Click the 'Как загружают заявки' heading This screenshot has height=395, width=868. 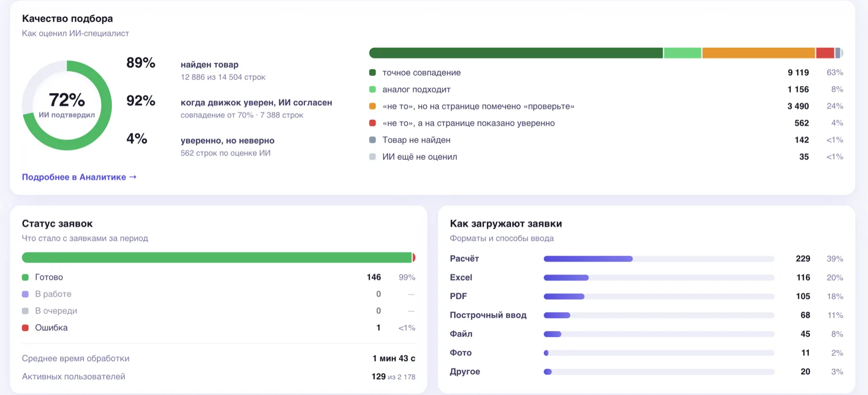pyautogui.click(x=506, y=224)
